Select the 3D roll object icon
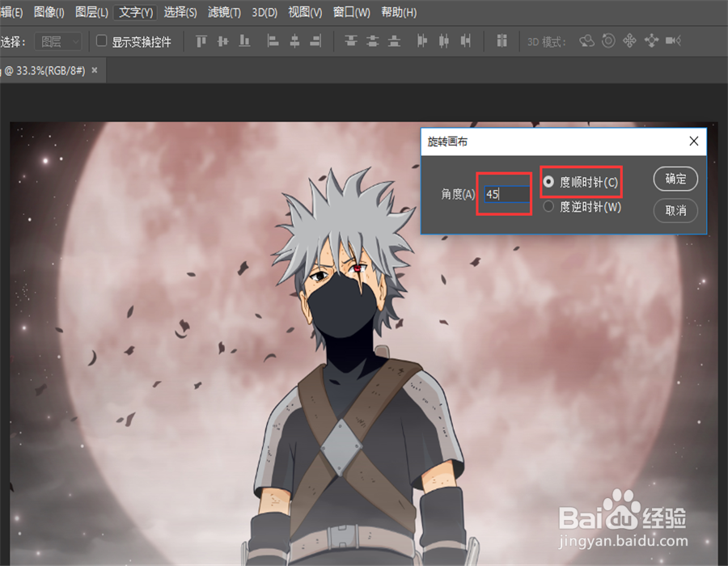 tap(608, 40)
